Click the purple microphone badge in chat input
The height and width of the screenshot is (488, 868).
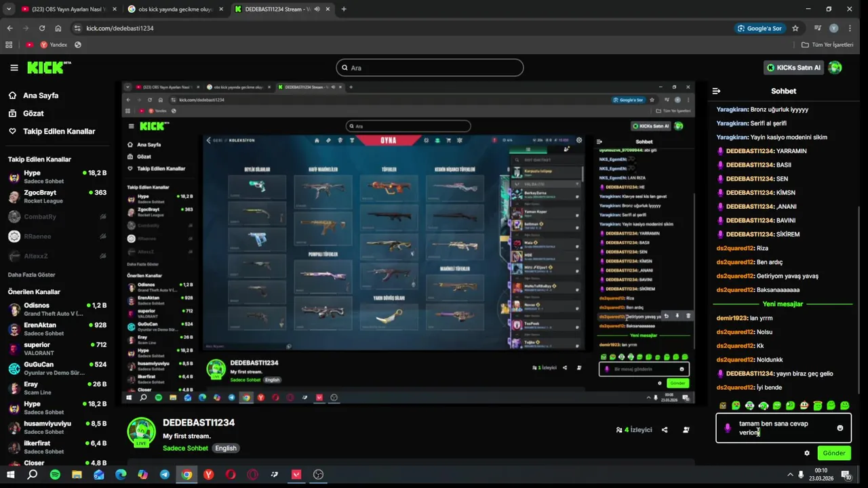click(728, 428)
